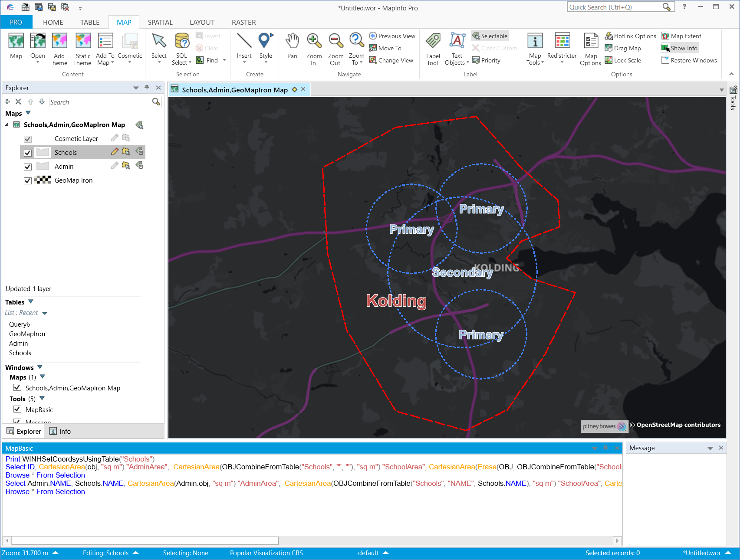
Task: Click the Zoom To icon
Action: pos(356,41)
